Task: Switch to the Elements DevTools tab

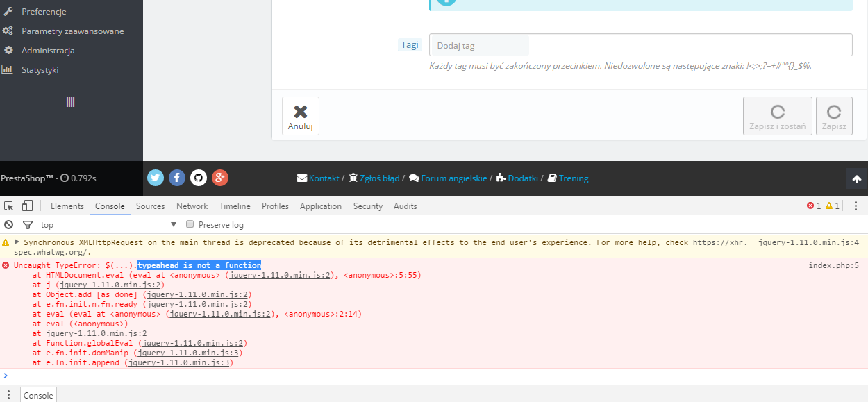Action: click(67, 206)
